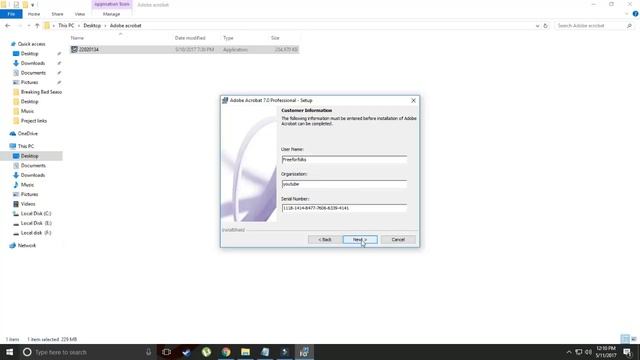Screen dimensions: 640x360
Task: Open Google Chrome from the taskbar
Action: tap(226, 352)
